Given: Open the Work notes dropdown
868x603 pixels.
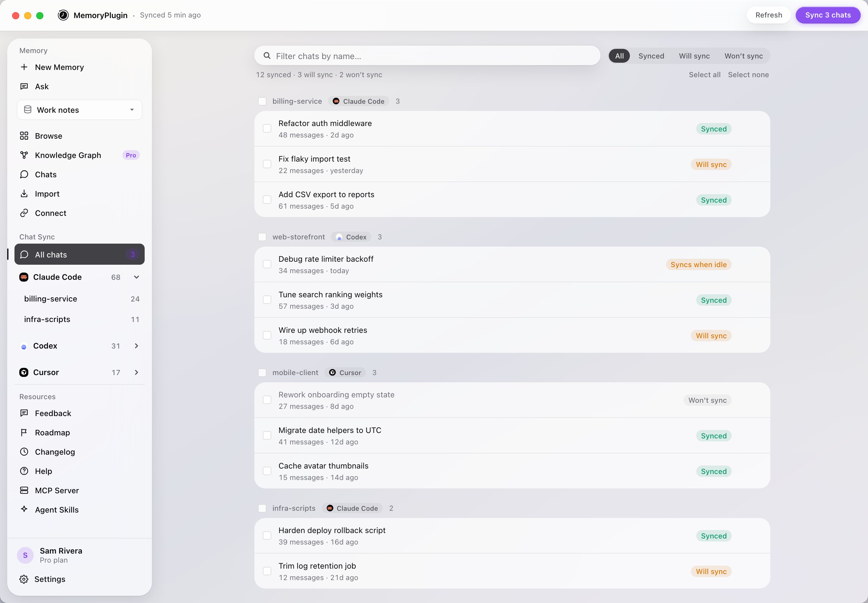Looking at the screenshot, I should [x=80, y=109].
